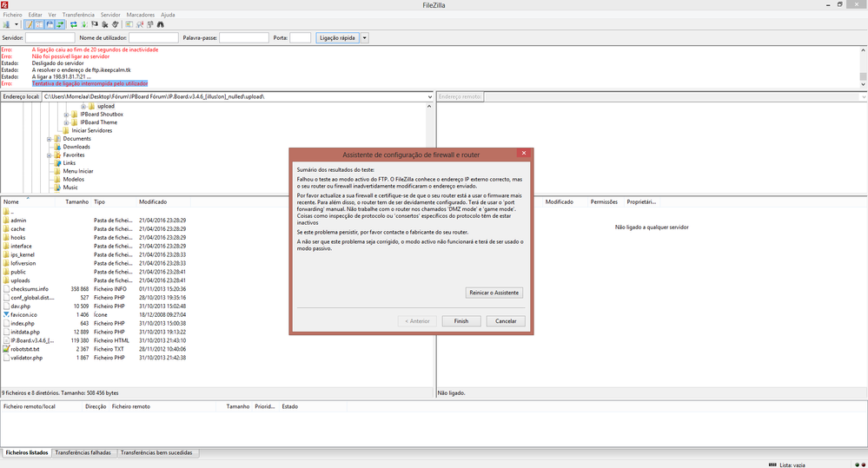Image resolution: width=868 pixels, height=468 pixels.
Task: Open the Site Manager icon
Action: coord(6,24)
